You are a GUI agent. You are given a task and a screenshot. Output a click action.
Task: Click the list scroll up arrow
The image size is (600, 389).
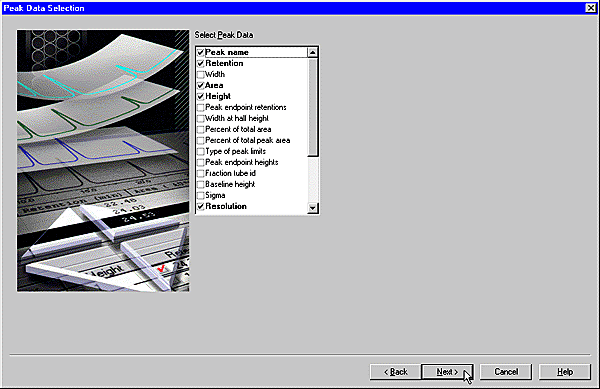click(x=313, y=52)
